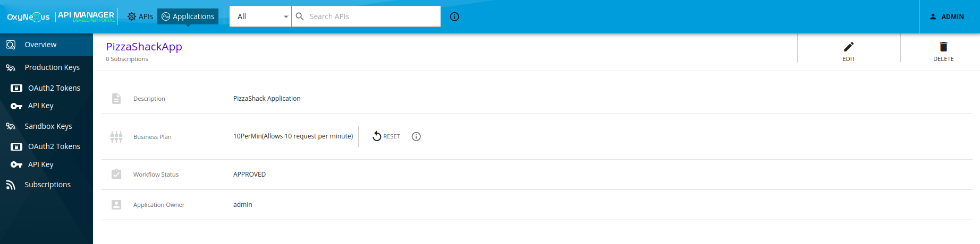The width and height of the screenshot is (980, 244).
Task: Click the Reset business plan icon
Action: point(377,136)
